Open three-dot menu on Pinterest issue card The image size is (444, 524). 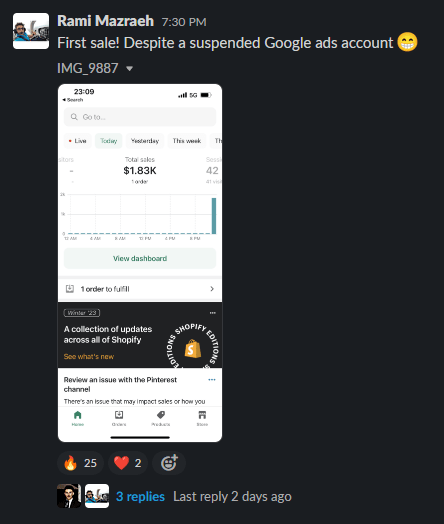(x=212, y=380)
